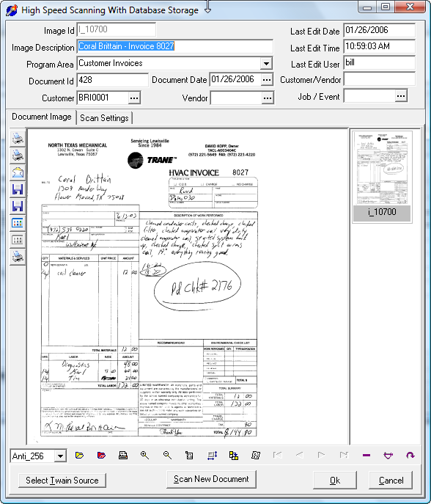
Task: Go to first page arrow
Action: tap(278, 455)
